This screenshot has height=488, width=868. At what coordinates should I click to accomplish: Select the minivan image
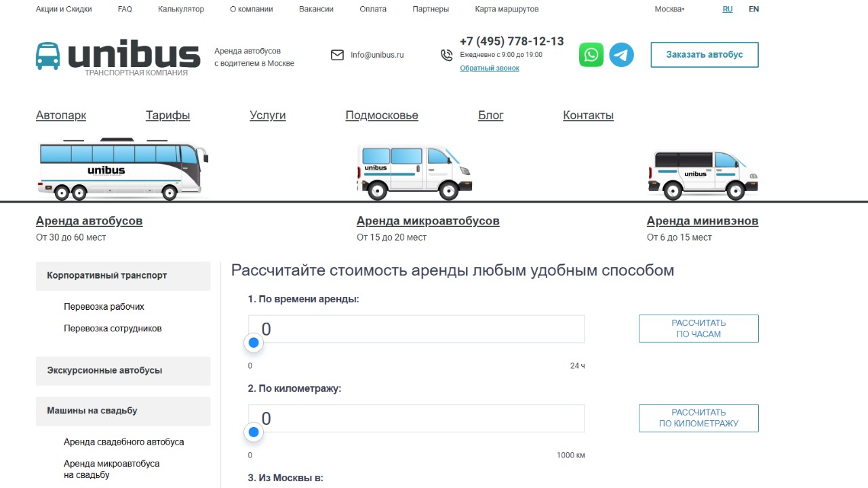click(703, 174)
